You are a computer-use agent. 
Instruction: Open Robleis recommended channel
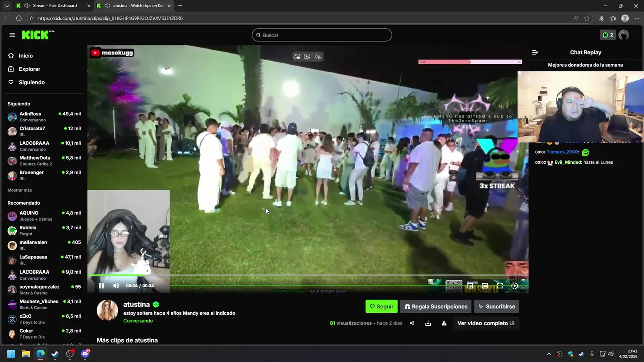click(x=44, y=230)
